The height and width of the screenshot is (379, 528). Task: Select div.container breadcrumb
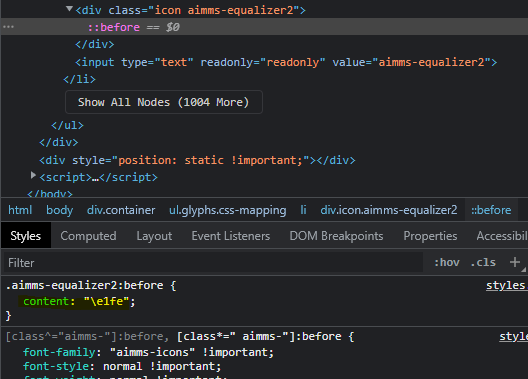click(121, 210)
